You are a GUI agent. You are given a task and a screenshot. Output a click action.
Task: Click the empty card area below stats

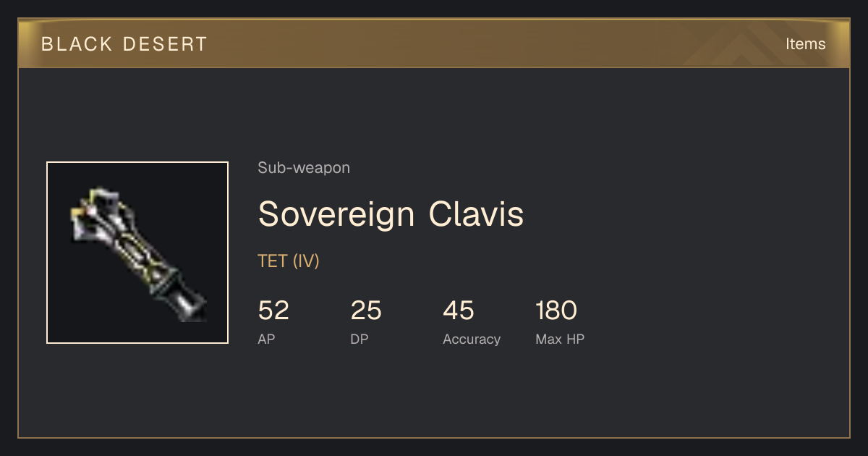pyautogui.click(x=434, y=394)
